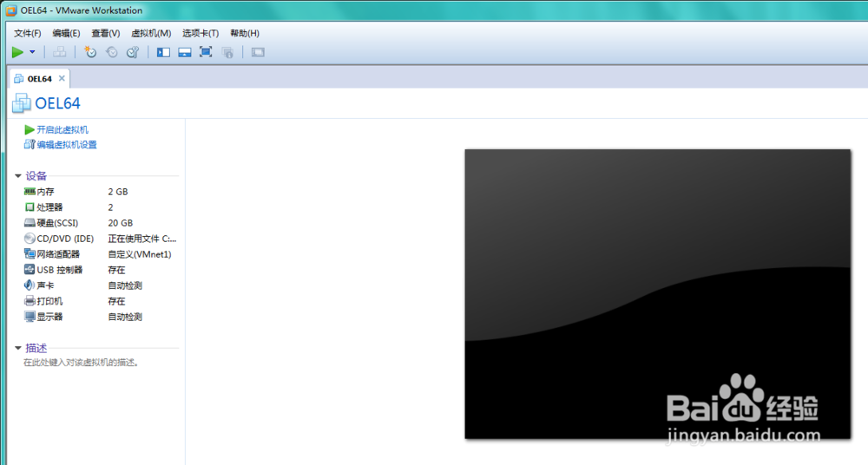Click the 打印机 printer icon

tap(30, 300)
